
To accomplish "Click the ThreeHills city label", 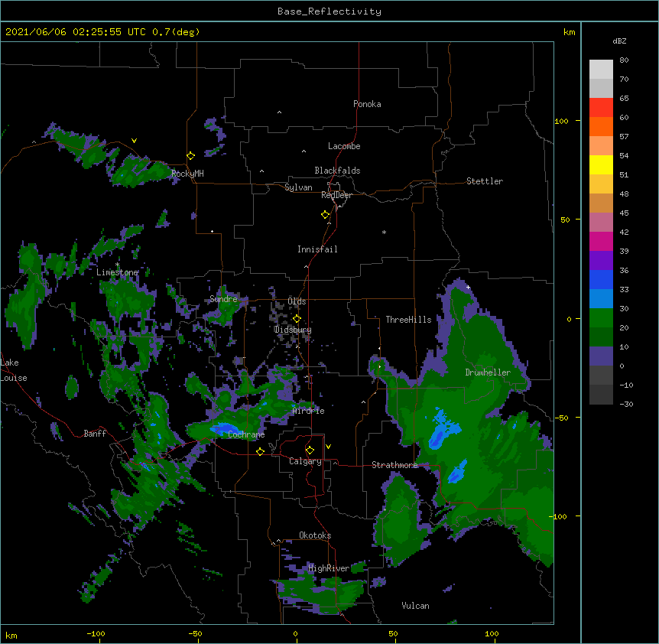I will tap(408, 320).
